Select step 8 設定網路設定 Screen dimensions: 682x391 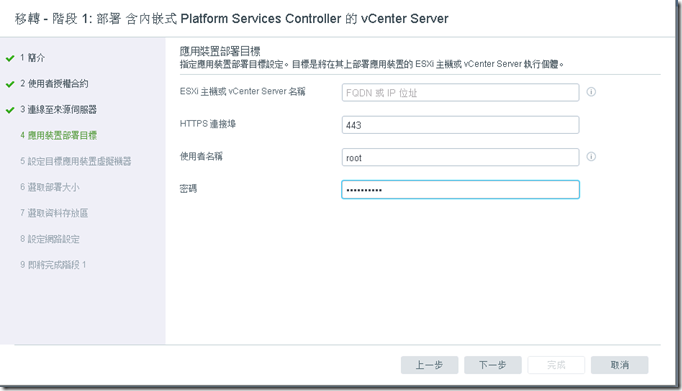pos(50,239)
